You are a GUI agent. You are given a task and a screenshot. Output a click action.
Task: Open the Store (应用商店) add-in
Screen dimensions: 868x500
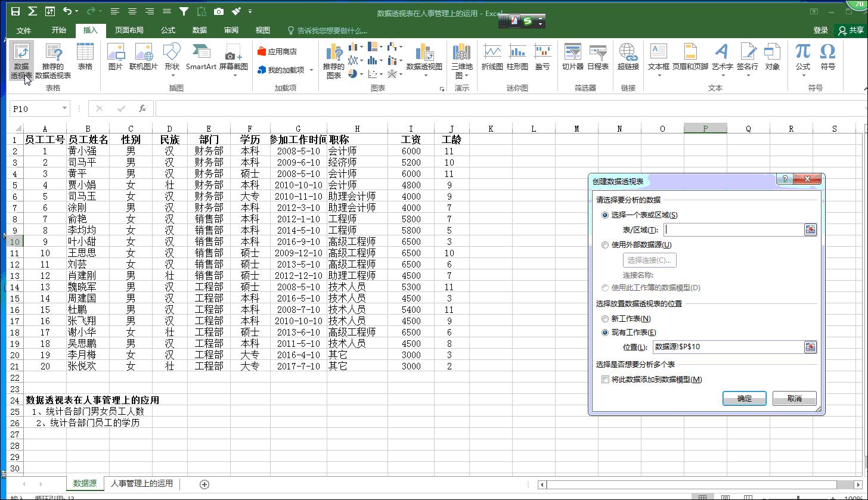coord(277,52)
